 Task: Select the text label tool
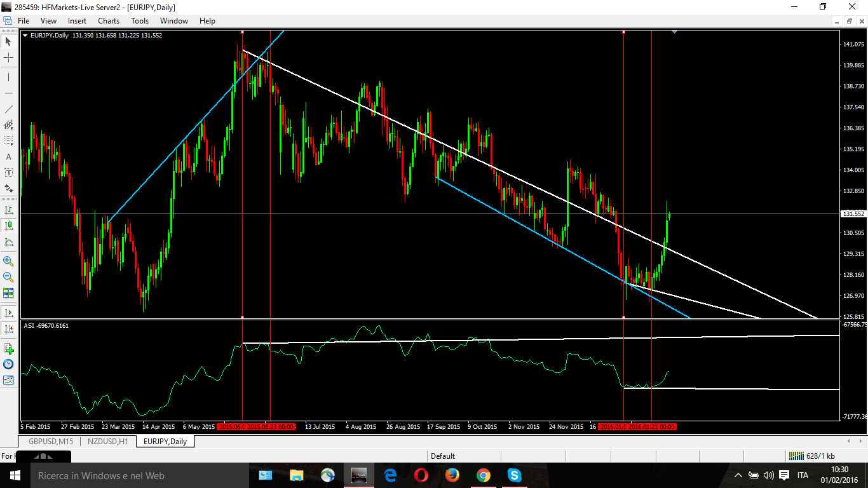pos(8,172)
